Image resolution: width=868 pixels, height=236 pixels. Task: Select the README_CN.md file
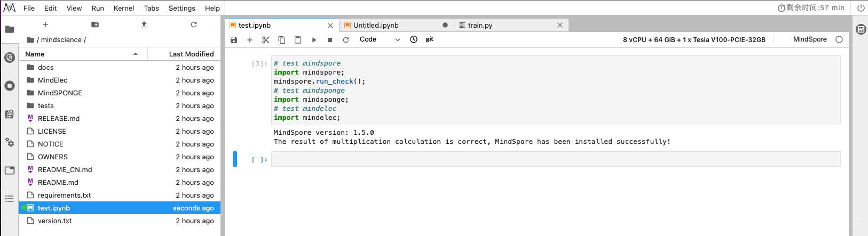point(120,169)
